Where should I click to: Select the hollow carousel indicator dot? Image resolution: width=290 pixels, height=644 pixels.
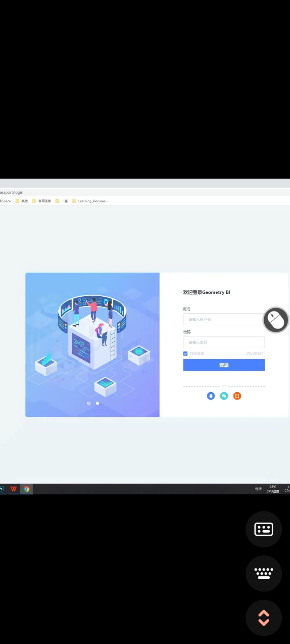click(x=89, y=403)
